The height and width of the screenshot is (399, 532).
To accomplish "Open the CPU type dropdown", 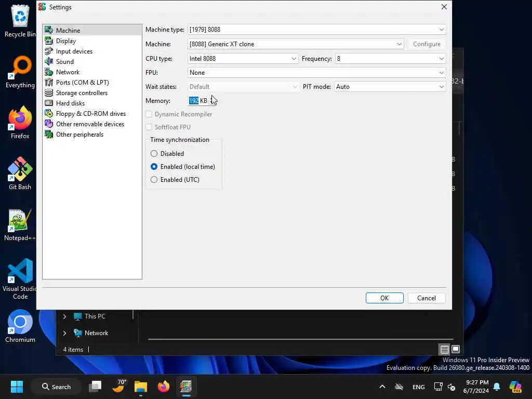I will pyautogui.click(x=243, y=58).
